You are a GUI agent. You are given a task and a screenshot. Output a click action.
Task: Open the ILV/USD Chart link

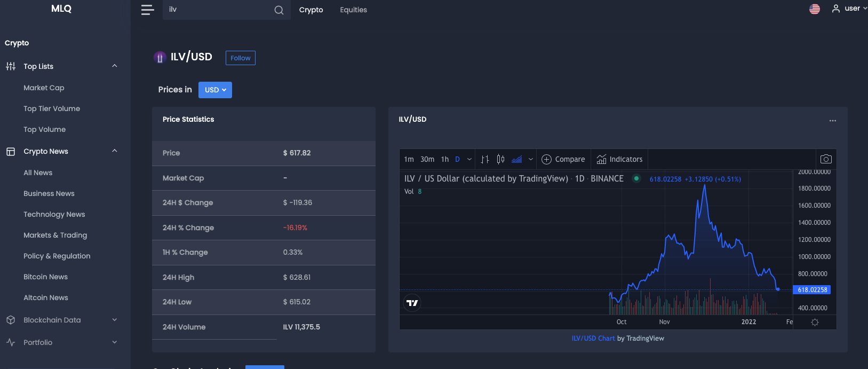[593, 338]
